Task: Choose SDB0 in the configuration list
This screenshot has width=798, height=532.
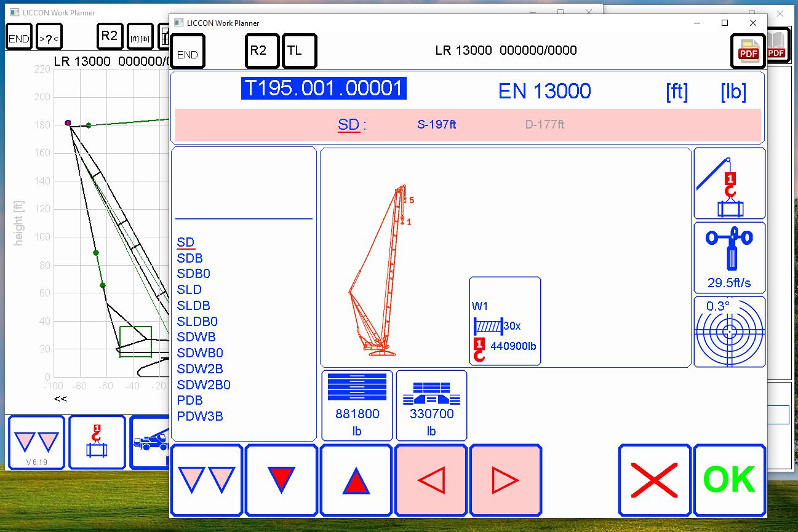Action: pos(194,274)
